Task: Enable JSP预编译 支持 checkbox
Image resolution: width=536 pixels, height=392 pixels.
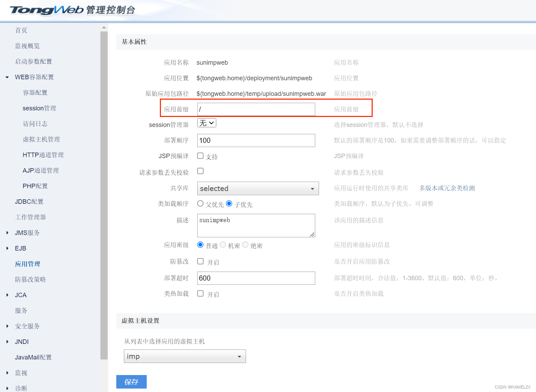Action: pyautogui.click(x=200, y=156)
